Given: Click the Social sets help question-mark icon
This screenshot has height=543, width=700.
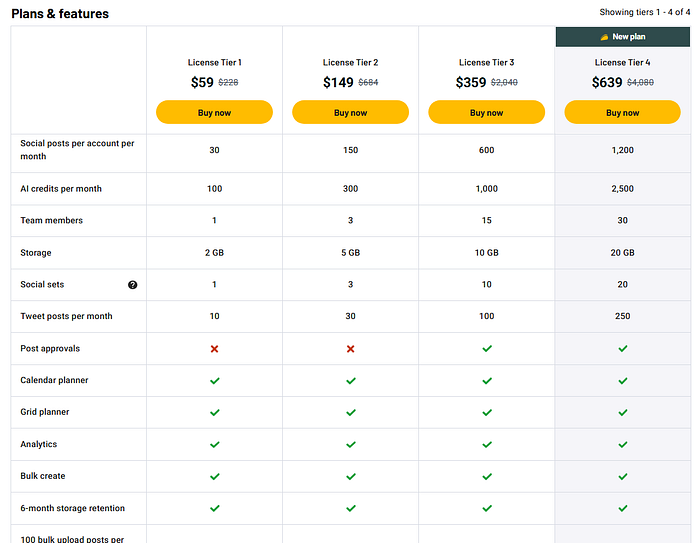Looking at the screenshot, I should tap(133, 285).
